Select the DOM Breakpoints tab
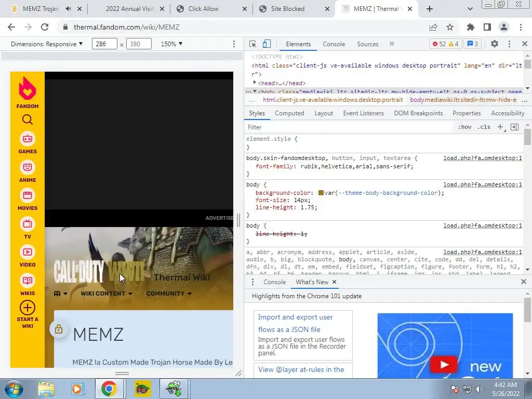Viewport: 532px width, 399px height. click(418, 113)
